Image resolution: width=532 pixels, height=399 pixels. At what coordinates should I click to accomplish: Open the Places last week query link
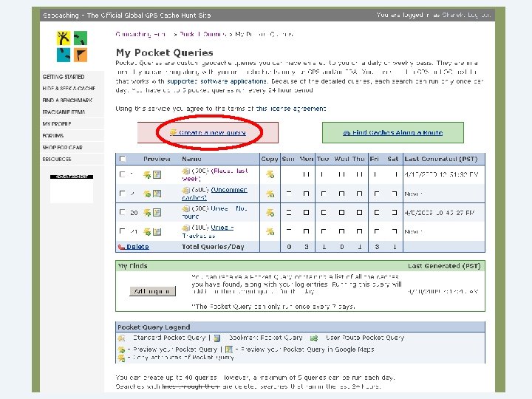coord(215,174)
